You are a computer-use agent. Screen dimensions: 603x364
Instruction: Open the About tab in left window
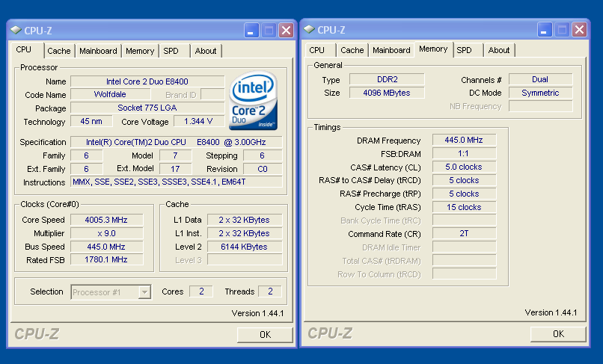click(x=206, y=51)
